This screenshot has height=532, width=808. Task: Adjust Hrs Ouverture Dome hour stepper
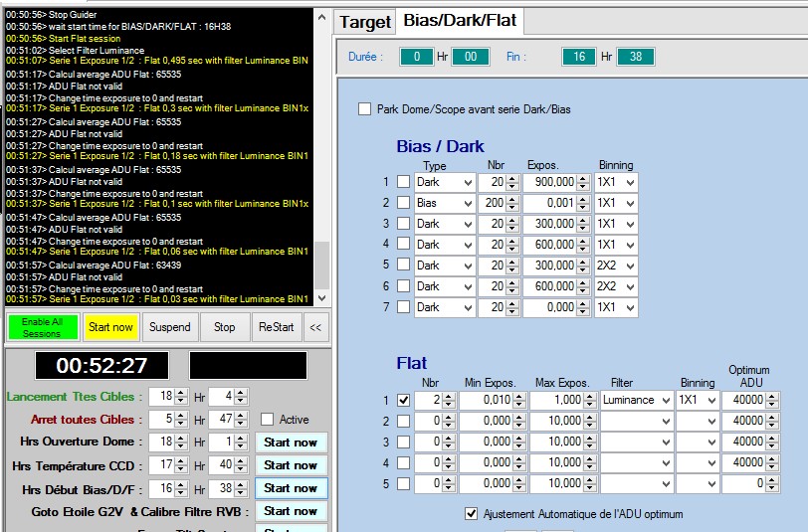click(181, 443)
